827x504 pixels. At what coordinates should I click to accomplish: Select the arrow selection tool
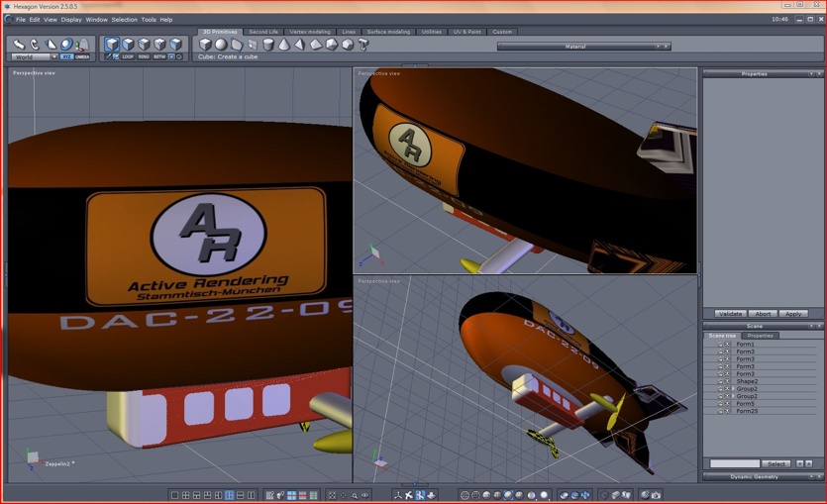(x=19, y=45)
